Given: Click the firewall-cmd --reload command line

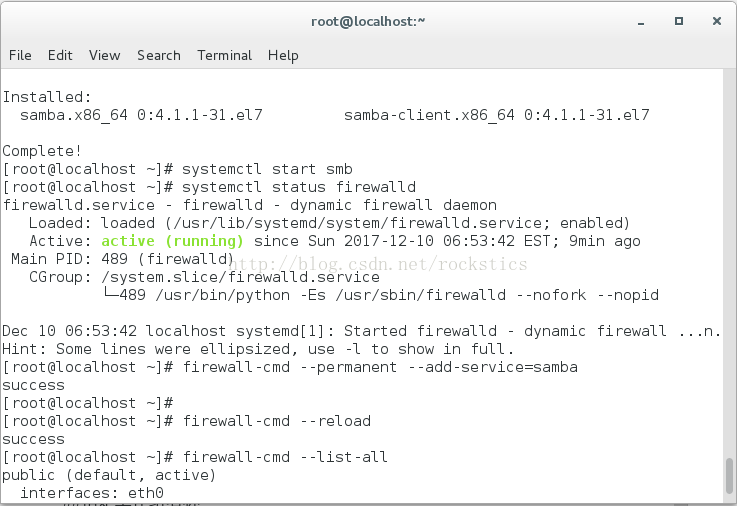Looking at the screenshot, I should click(187, 421).
